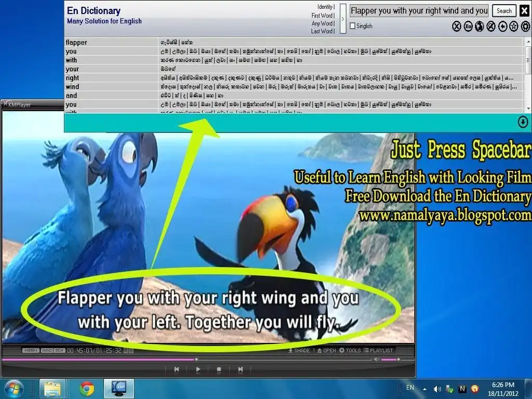Screen dimensions: 532x399
Task: Click the left-arrow back icon in En Dictionary
Action: tap(503, 26)
